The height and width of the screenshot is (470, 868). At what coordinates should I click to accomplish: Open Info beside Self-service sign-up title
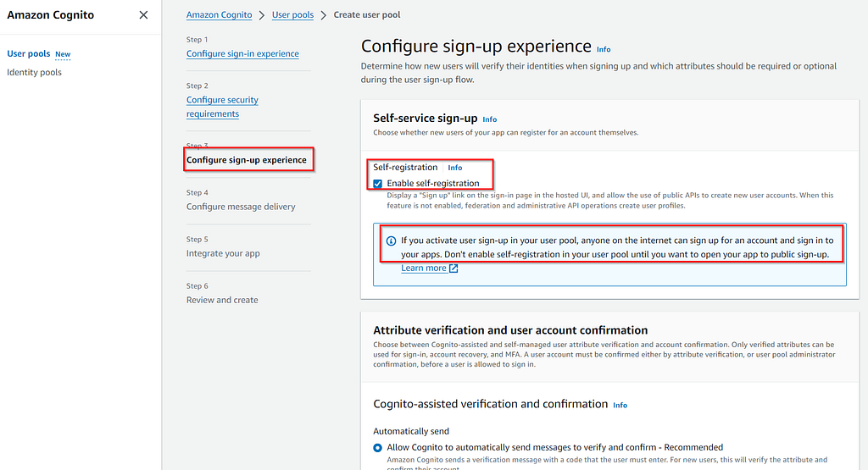(489, 119)
